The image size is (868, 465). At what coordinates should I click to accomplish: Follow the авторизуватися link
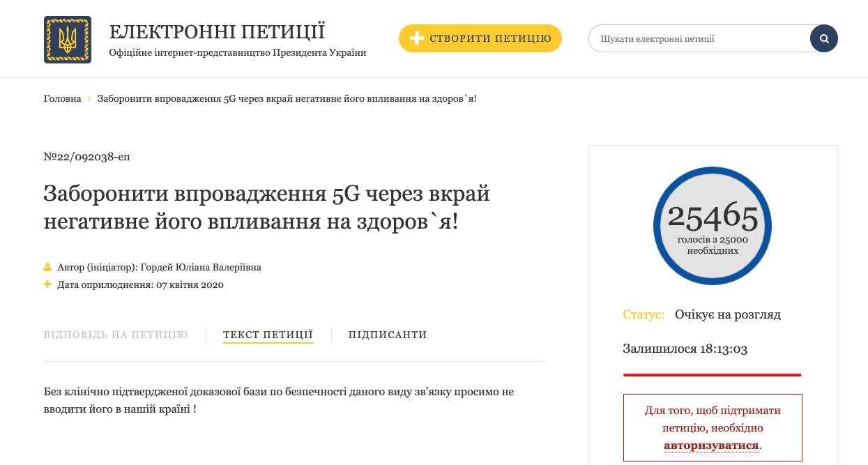[x=710, y=445]
